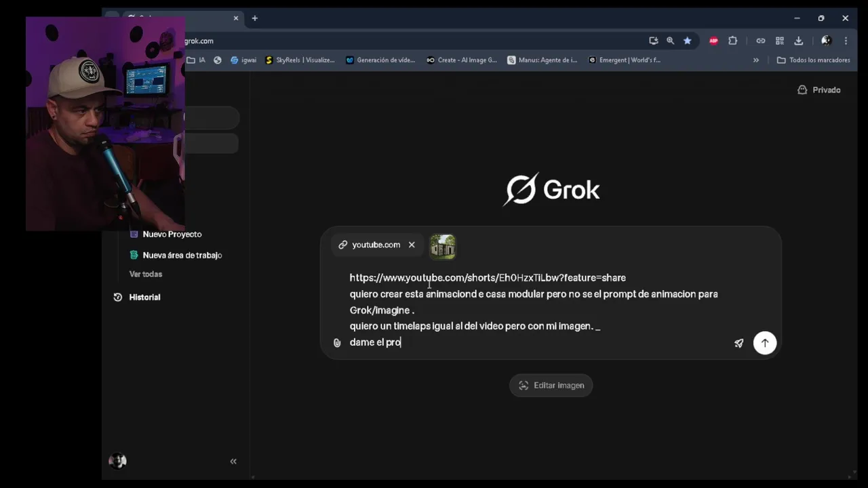Open Todos los marcadores folder
The image size is (868, 488).
813,60
